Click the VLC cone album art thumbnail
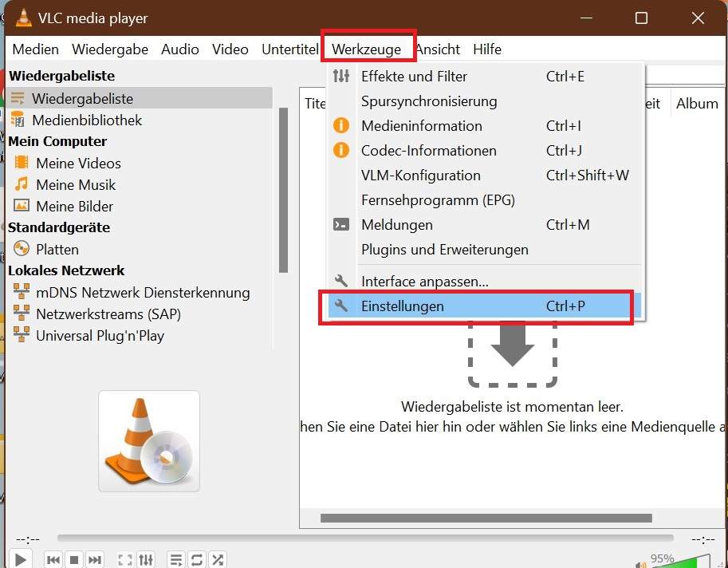This screenshot has width=728, height=568. click(149, 441)
